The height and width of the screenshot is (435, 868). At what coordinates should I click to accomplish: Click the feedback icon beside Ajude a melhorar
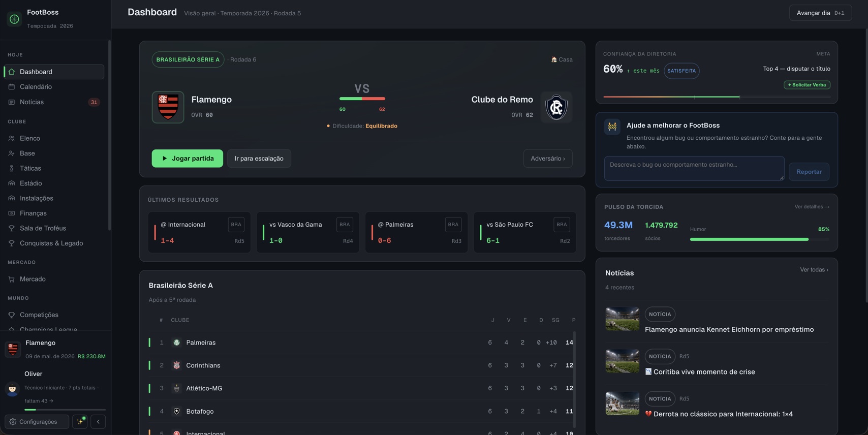612,127
